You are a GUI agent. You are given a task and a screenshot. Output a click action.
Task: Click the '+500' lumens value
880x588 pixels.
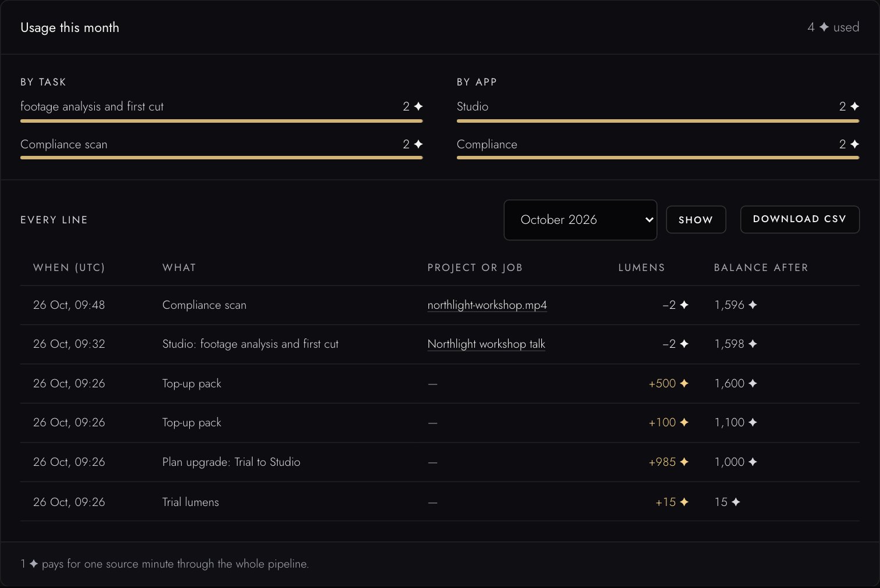(662, 383)
